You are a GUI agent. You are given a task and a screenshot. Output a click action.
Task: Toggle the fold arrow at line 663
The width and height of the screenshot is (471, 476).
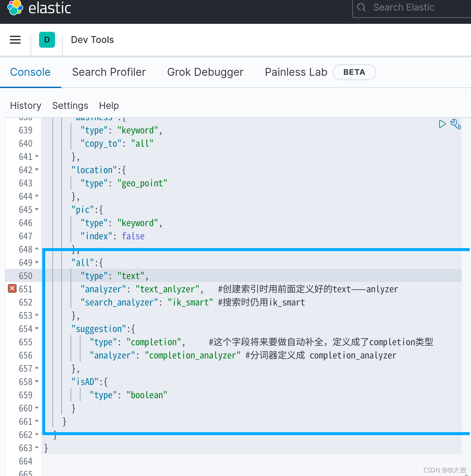(x=37, y=447)
